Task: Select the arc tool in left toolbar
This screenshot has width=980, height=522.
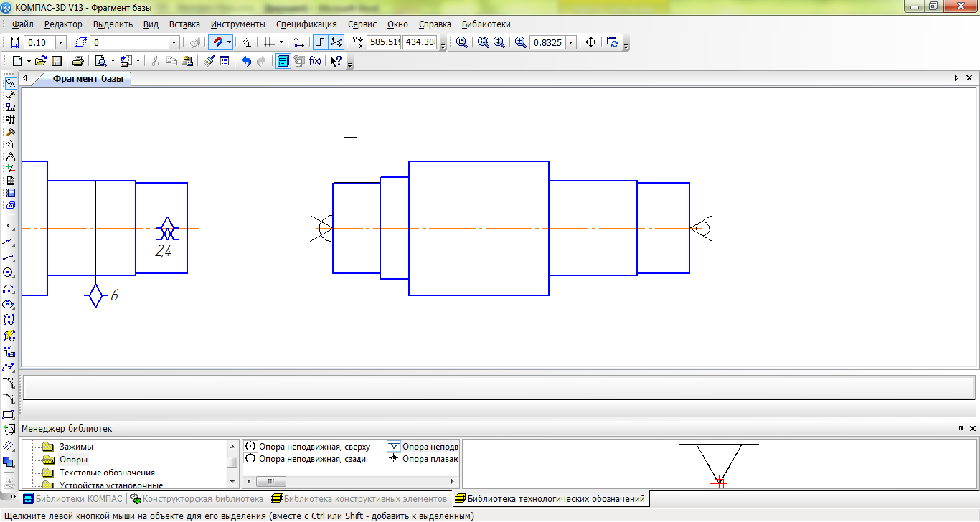Action: point(9,288)
